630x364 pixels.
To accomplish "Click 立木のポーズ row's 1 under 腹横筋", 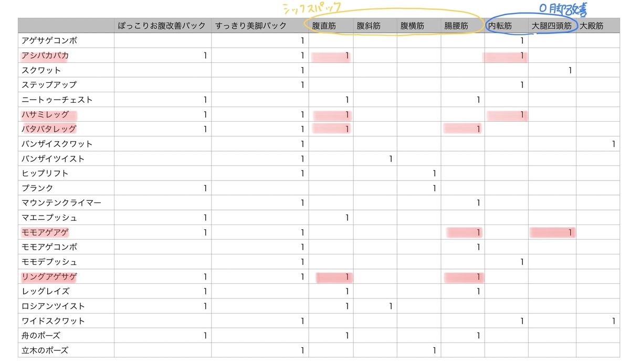I will [x=435, y=350].
